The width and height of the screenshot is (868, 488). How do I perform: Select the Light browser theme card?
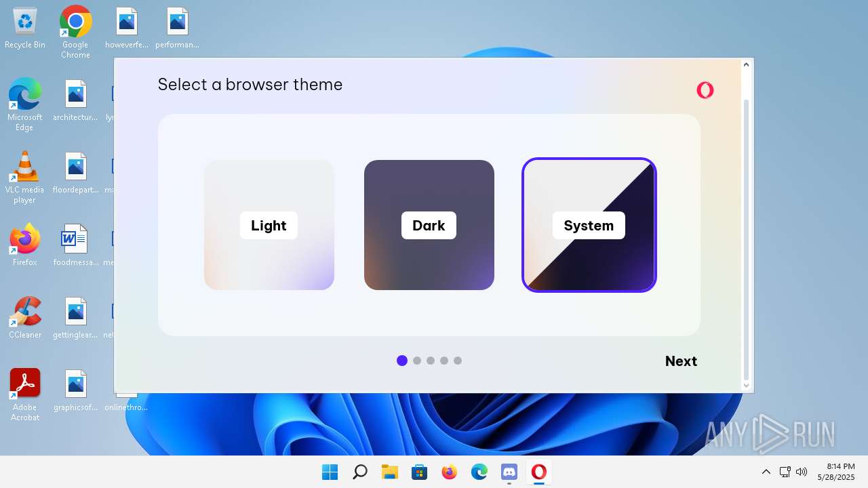269,225
